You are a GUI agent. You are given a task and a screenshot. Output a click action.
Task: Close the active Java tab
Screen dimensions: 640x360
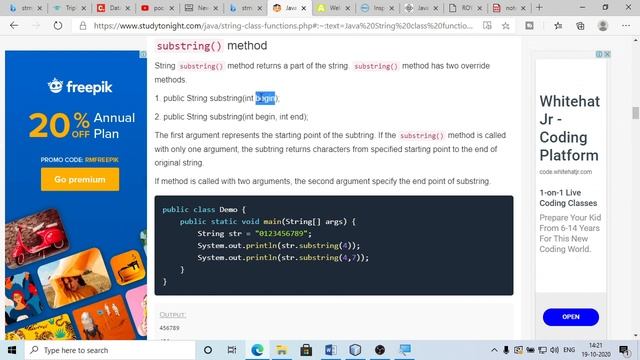(x=304, y=8)
